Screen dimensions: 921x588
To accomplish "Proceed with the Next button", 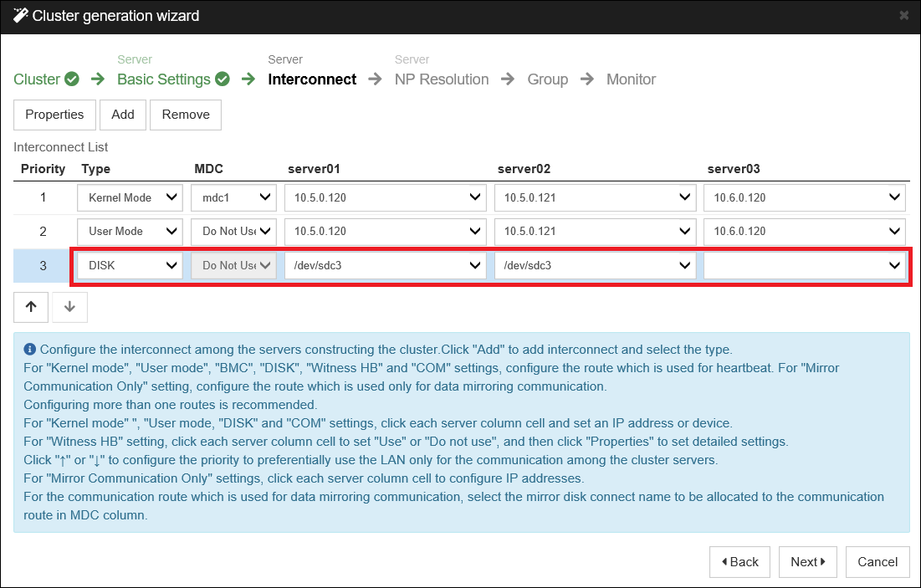I will point(808,562).
